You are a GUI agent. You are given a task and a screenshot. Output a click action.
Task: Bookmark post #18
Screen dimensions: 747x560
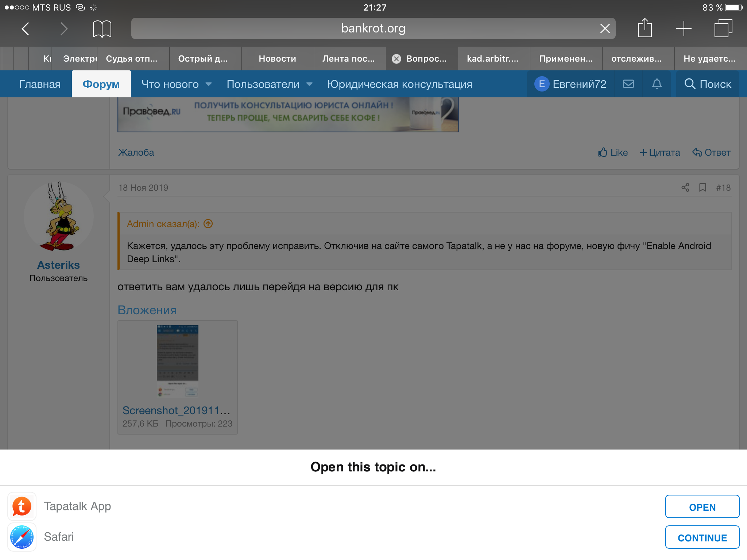[703, 187]
